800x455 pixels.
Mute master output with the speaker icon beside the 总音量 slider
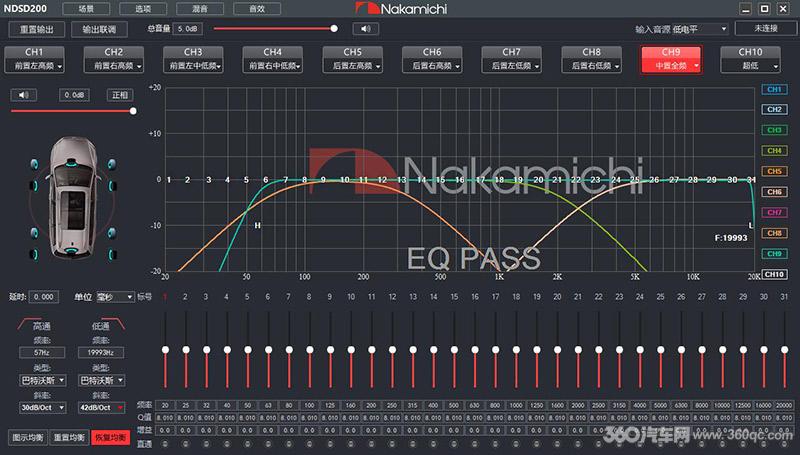[x=365, y=29]
